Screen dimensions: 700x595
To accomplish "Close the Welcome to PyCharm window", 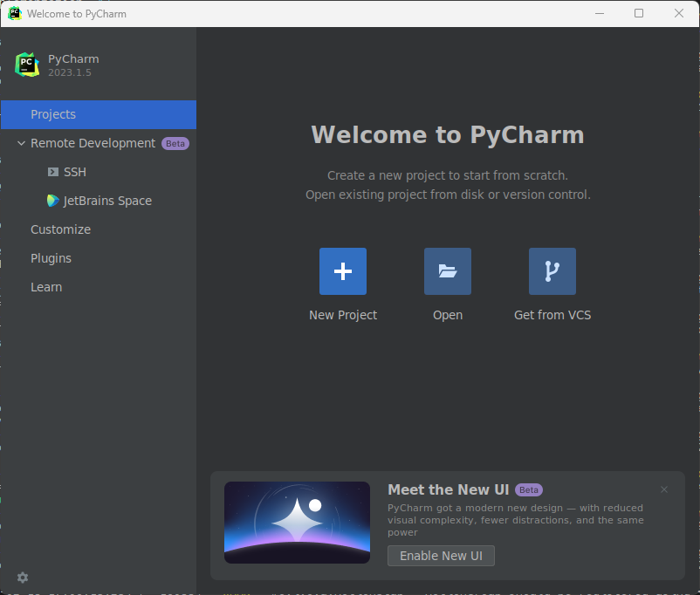I will point(678,13).
